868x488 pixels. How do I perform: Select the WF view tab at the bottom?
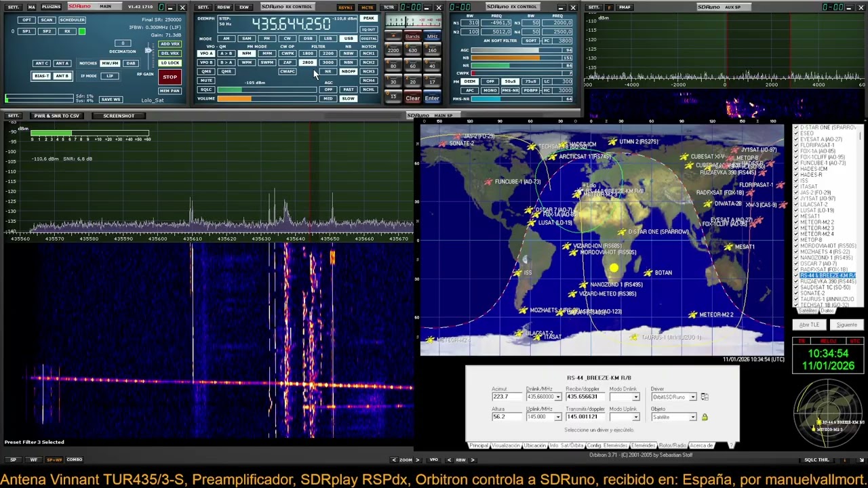click(33, 460)
